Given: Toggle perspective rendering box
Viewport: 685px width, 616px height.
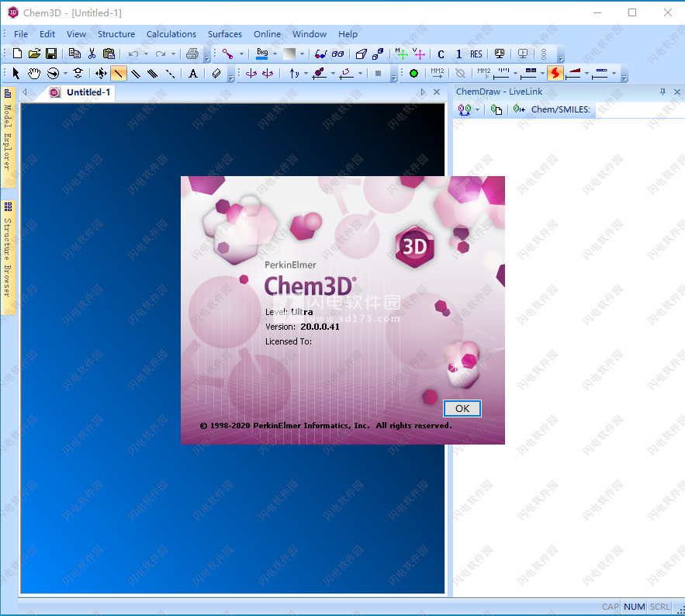Looking at the screenshot, I should tap(362, 54).
